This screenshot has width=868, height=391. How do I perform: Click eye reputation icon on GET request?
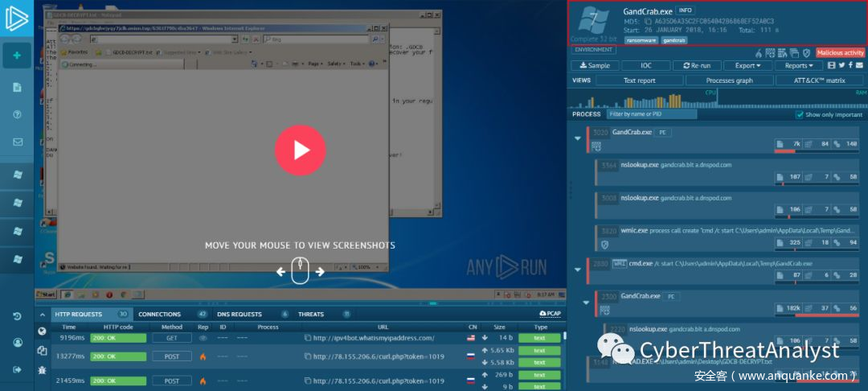(x=203, y=338)
